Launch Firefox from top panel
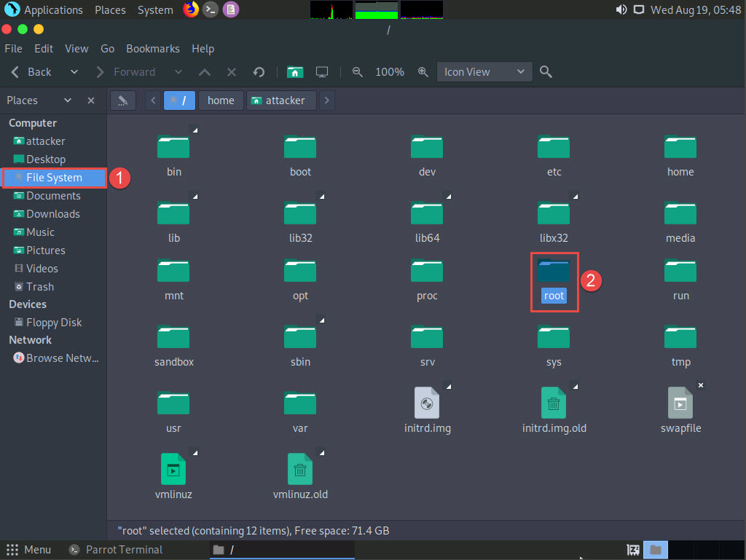Screen dimensions: 746x560 [x=191, y=9]
